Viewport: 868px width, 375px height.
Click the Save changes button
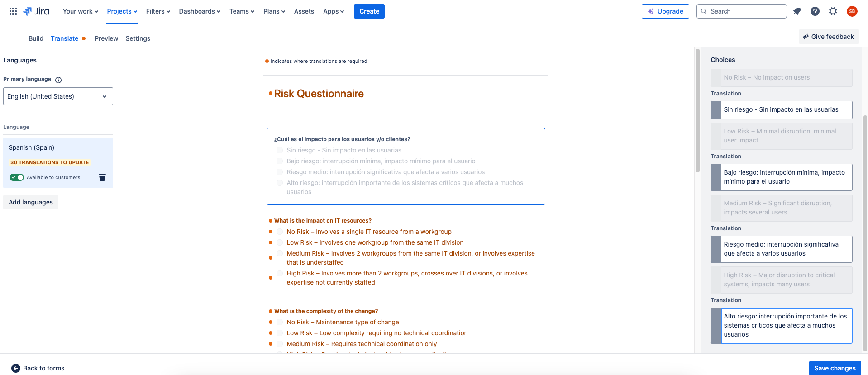click(835, 368)
